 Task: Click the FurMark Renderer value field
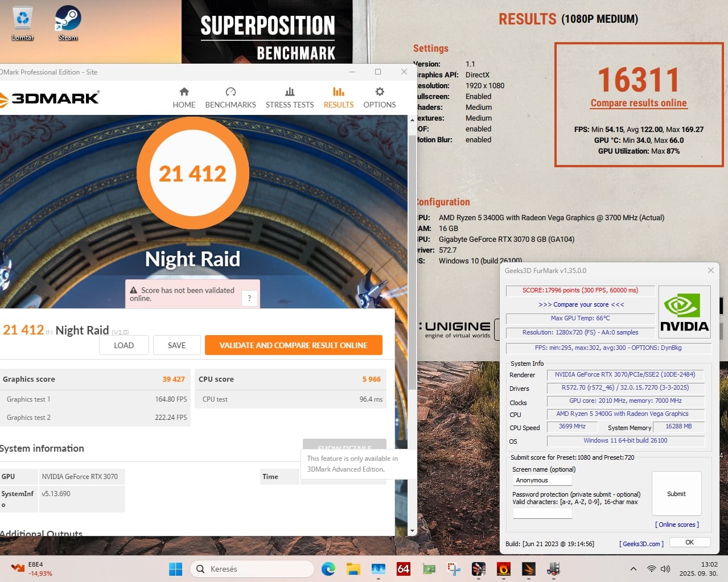(x=625, y=375)
